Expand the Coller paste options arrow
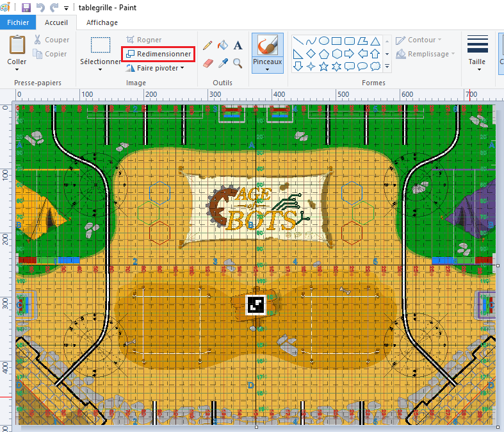Viewport: 504px width, 432px height. click(x=17, y=69)
